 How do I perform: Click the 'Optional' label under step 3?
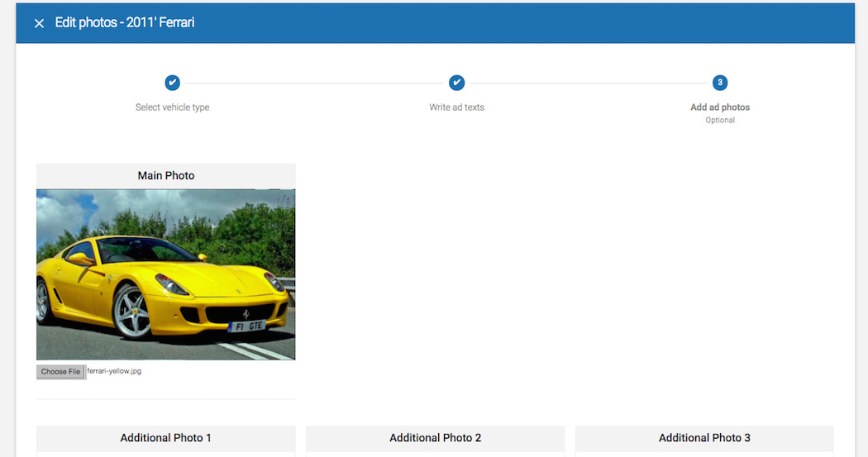720,120
